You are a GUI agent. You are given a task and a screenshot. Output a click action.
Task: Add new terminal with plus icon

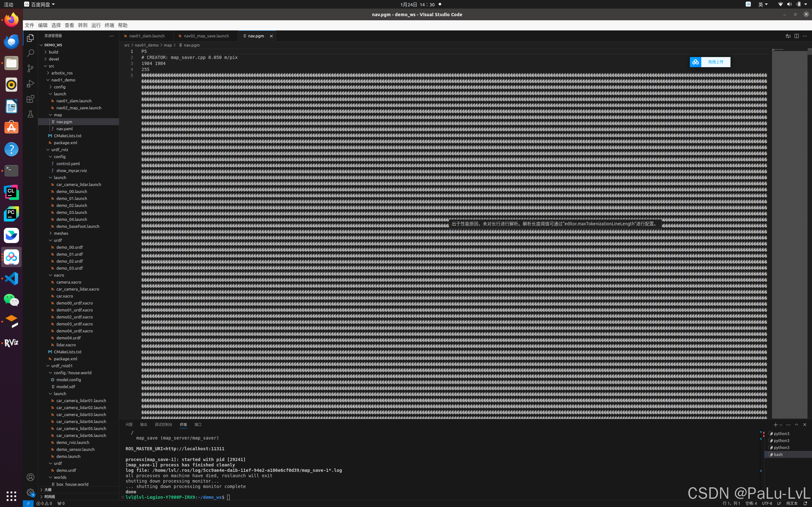(x=775, y=425)
